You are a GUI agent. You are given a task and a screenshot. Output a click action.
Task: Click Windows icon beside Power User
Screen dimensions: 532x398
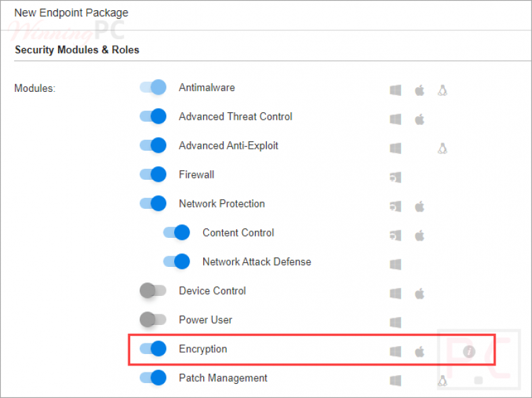coord(396,322)
